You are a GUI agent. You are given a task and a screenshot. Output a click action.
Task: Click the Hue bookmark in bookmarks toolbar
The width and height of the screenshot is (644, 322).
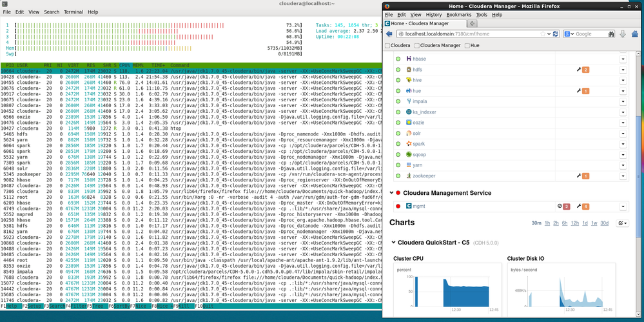pos(474,46)
